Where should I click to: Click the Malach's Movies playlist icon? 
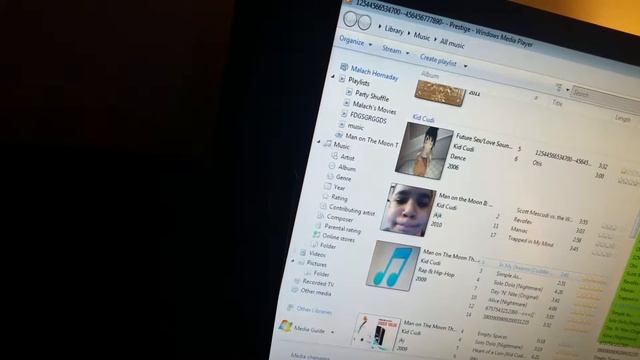click(347, 102)
